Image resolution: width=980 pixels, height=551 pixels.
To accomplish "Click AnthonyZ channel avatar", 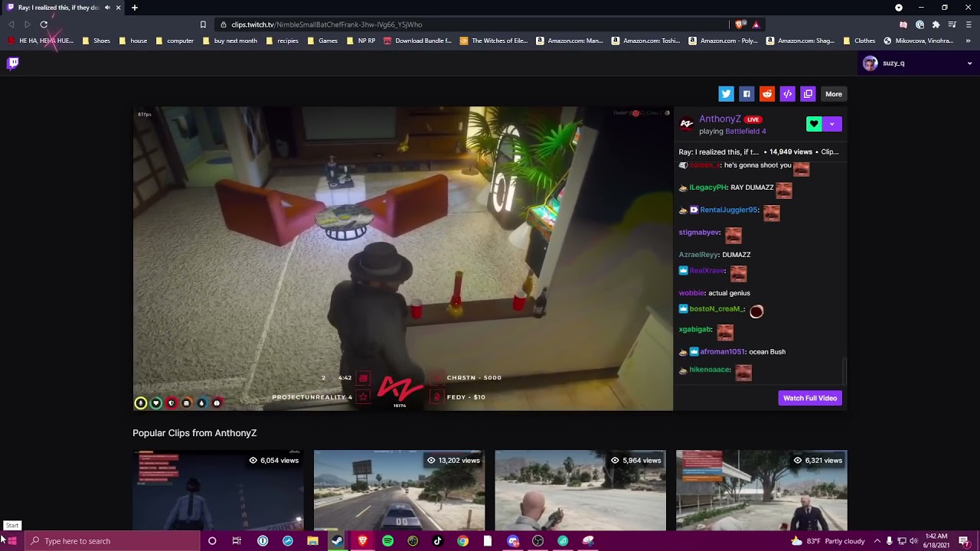I will (x=687, y=124).
